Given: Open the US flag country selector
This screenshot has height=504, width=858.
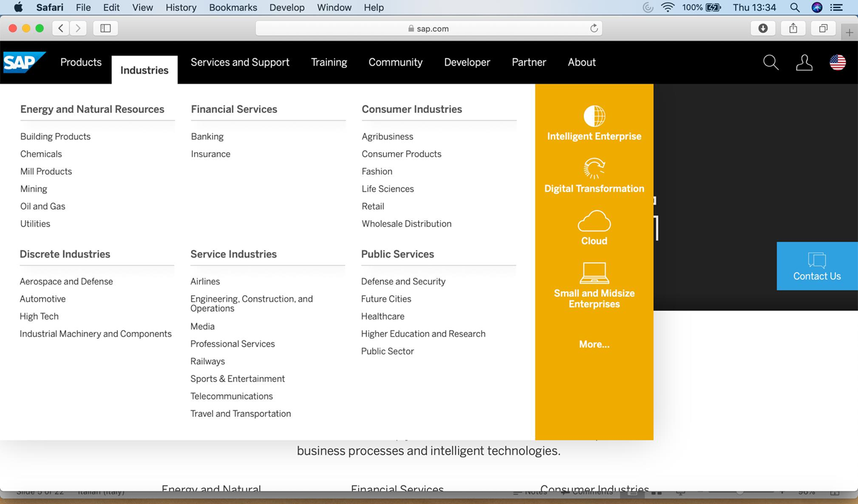Looking at the screenshot, I should [837, 62].
